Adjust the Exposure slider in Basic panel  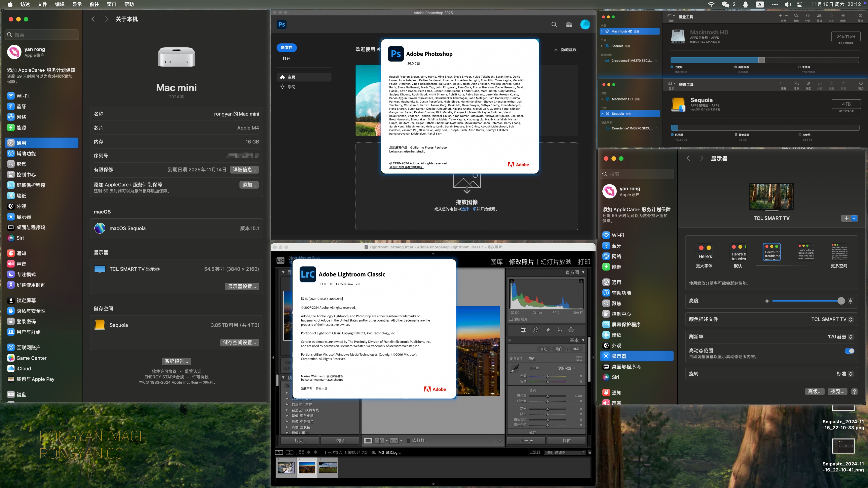click(548, 396)
